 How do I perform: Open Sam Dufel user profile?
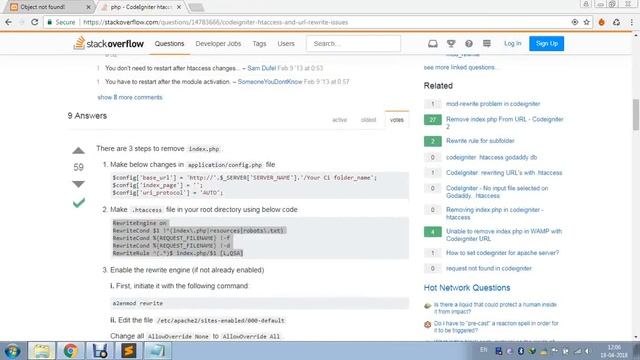(x=262, y=68)
